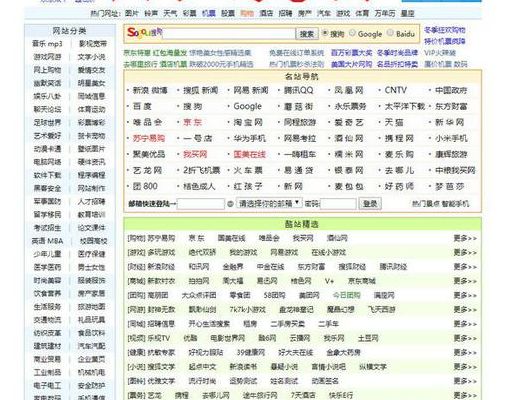Open 7k7k小游戏 in the [网游] row
This screenshot has width=508, height=400.
(x=247, y=310)
